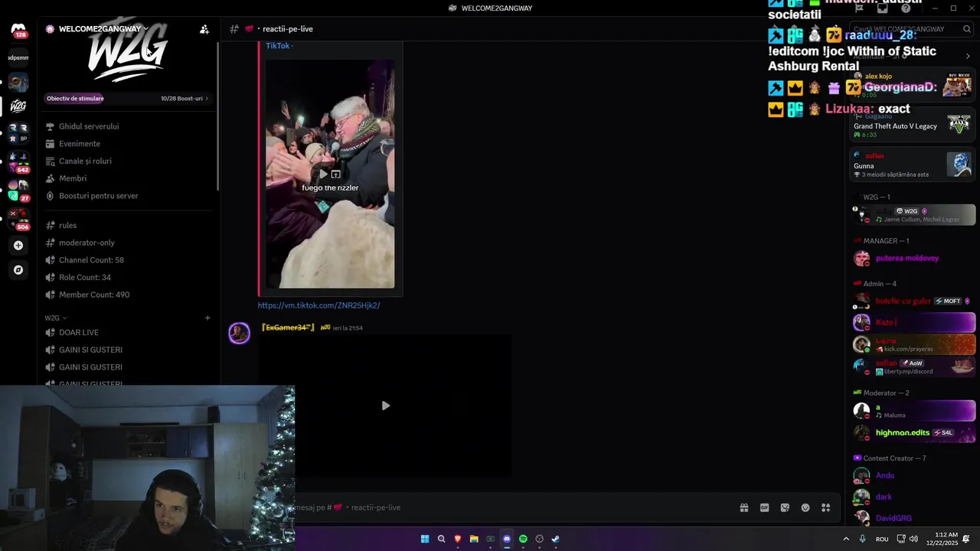This screenshot has width=980, height=551.
Task: Open the apps launcher icon in message bar
Action: pyautogui.click(x=826, y=507)
